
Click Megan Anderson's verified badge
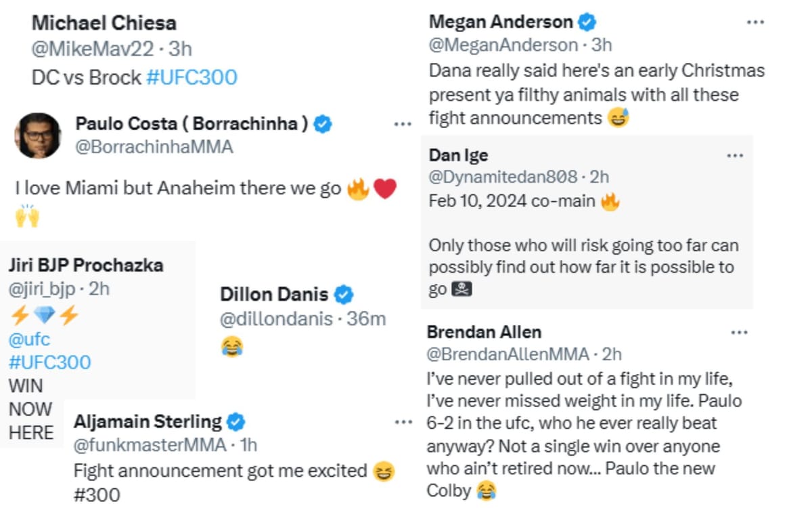pos(586,21)
